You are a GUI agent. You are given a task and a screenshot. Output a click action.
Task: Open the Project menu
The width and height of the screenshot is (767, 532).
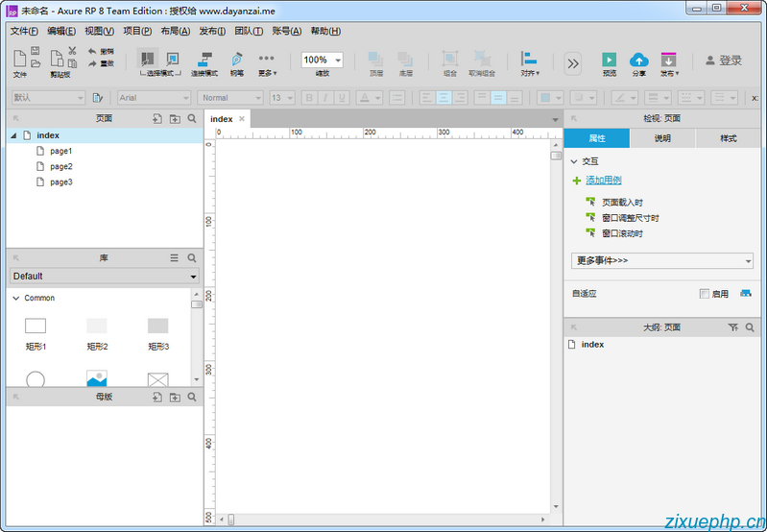[x=137, y=31]
